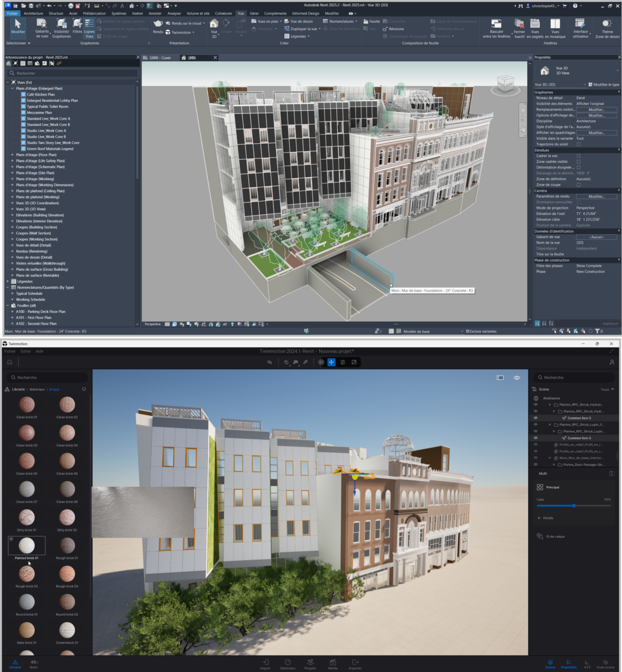Open the Import panel in Twinmotion bottom bar
This screenshot has height=672, width=622.
coord(266,663)
